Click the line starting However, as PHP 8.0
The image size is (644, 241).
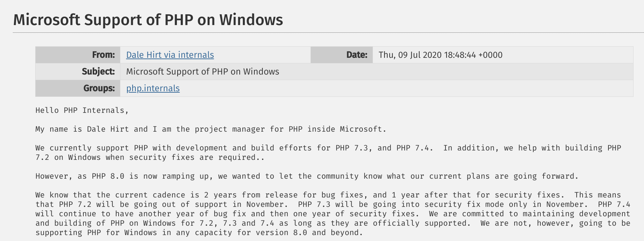coord(307,176)
